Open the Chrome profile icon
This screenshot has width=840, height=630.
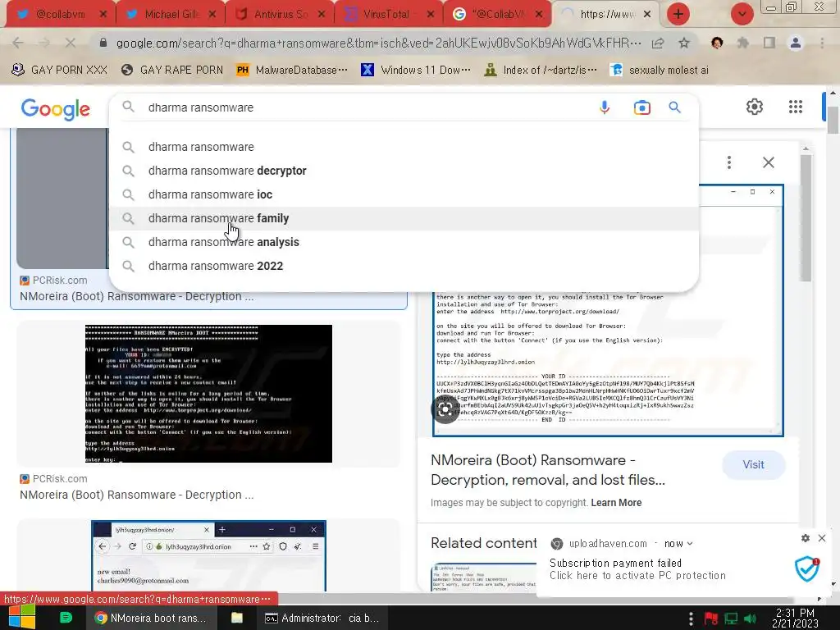tap(796, 43)
